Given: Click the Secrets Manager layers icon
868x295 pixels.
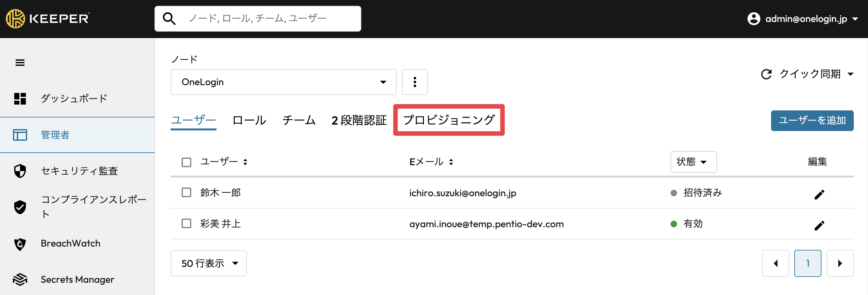Looking at the screenshot, I should coord(20,279).
